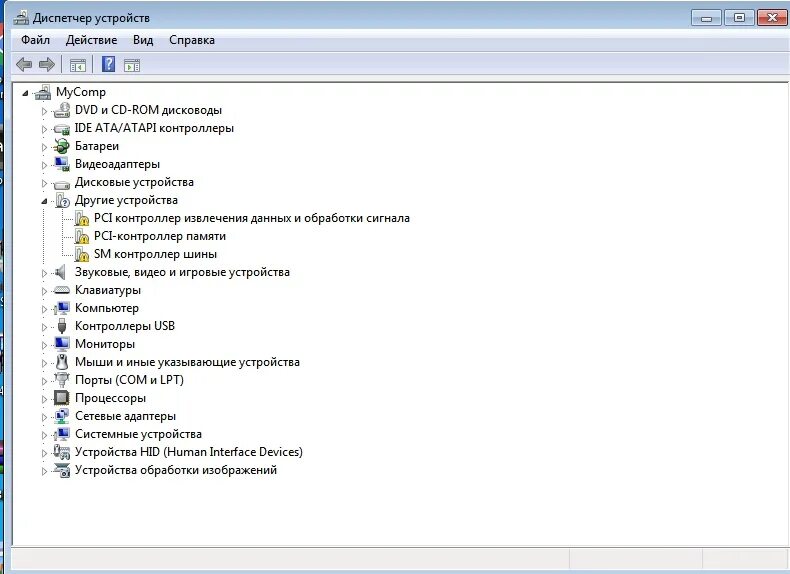Click the Системные устройства icon
The height and width of the screenshot is (574, 790).
[x=61, y=434]
